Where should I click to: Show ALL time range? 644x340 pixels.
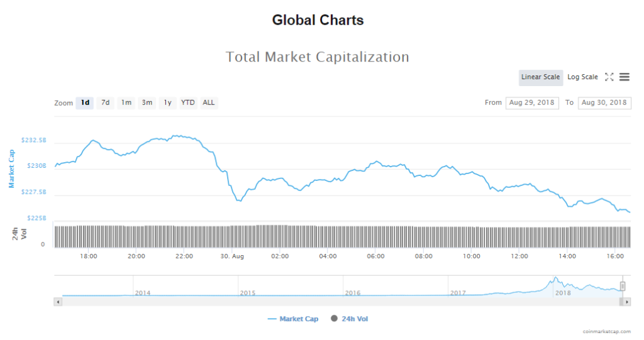[209, 102]
